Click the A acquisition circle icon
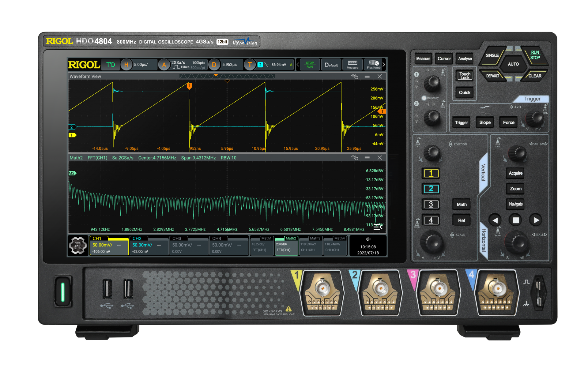Viewport: 588px width, 368px height. (x=164, y=65)
